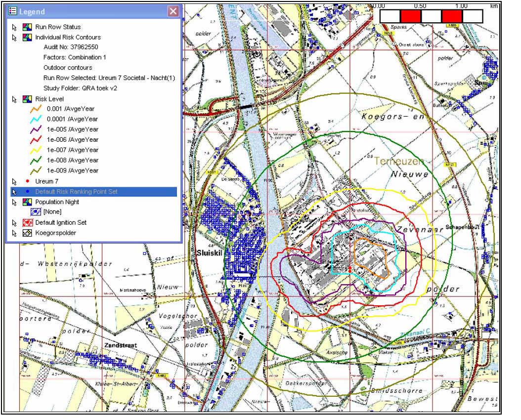Select the Population Night legend entry
Screen dimensions: 521x420
(x=57, y=202)
